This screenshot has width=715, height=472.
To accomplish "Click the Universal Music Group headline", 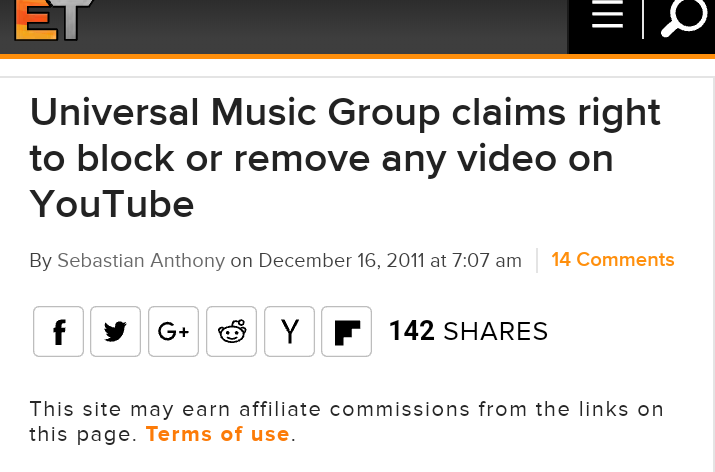I will 345,158.
